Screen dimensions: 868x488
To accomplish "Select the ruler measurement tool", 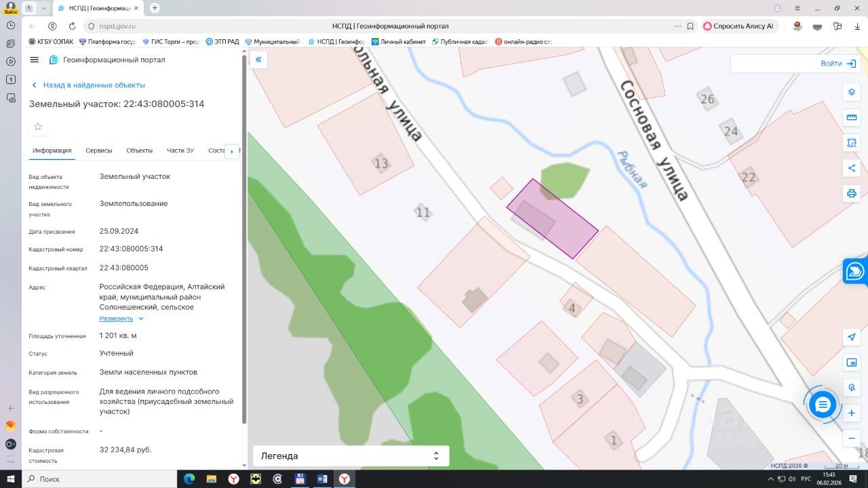I will [852, 118].
